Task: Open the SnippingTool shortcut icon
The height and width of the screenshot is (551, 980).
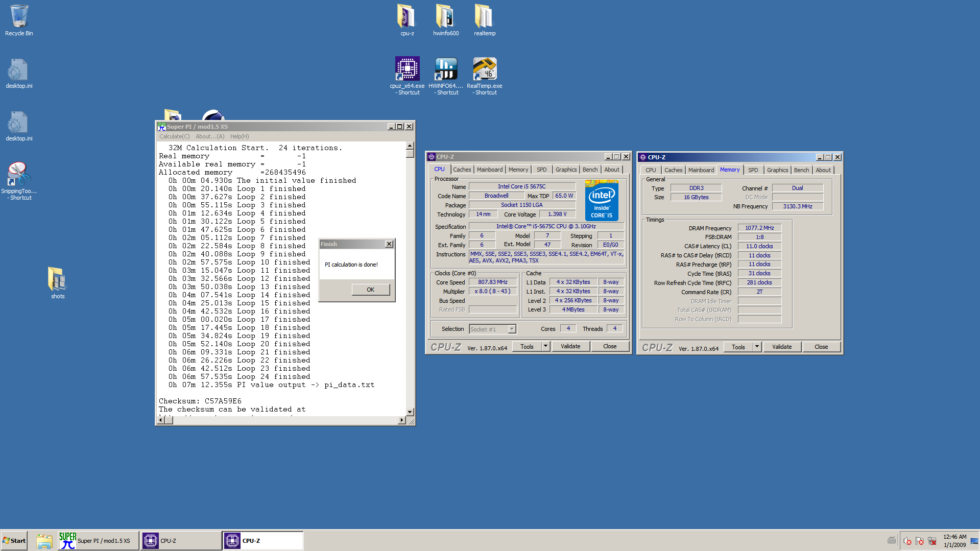Action: 19,181
